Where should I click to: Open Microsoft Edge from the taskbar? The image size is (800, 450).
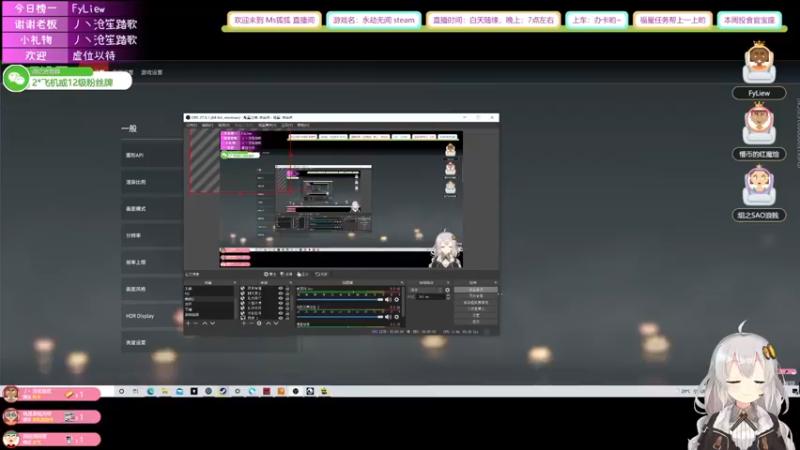point(151,391)
